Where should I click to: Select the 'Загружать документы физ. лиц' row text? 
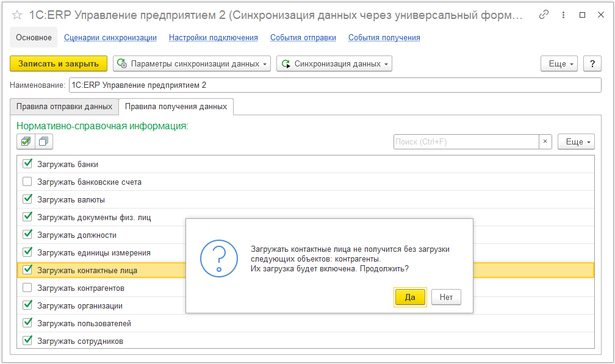click(x=94, y=218)
